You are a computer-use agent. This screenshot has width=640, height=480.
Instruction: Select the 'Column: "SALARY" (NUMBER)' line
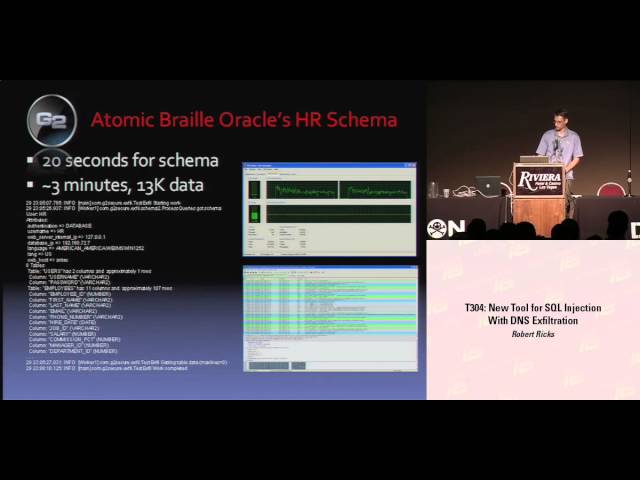tap(62, 334)
